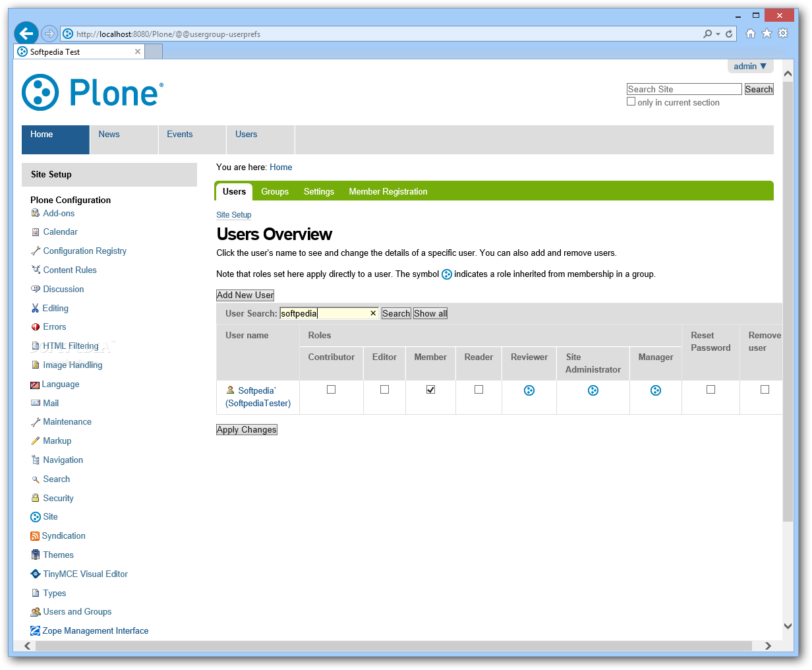812x670 pixels.
Task: Open the address bar search dropdown arrow
Action: (718, 34)
